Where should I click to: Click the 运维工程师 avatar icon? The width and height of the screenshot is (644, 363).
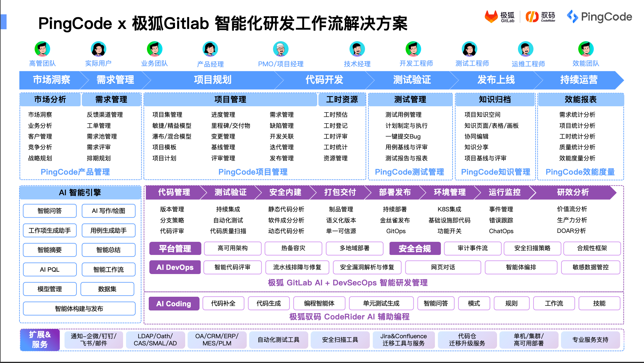click(x=525, y=49)
